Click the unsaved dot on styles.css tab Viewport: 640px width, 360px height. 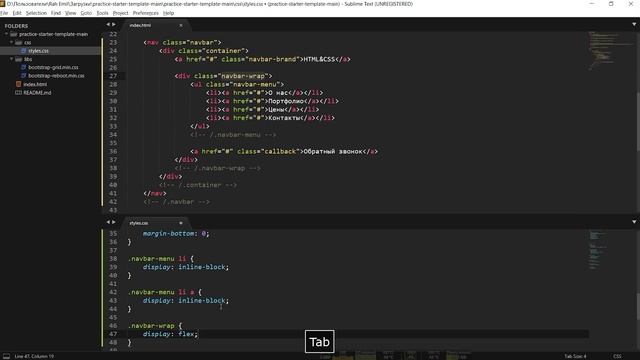tap(181, 223)
